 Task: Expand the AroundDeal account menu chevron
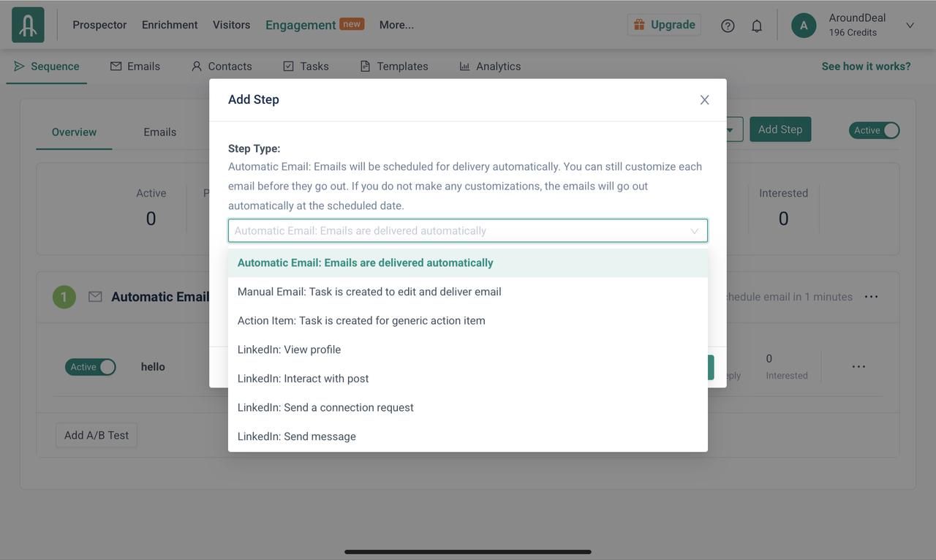pos(910,26)
